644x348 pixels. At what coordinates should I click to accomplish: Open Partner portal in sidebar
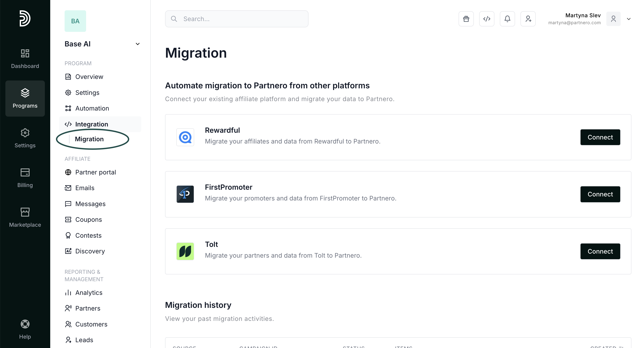pos(96,172)
